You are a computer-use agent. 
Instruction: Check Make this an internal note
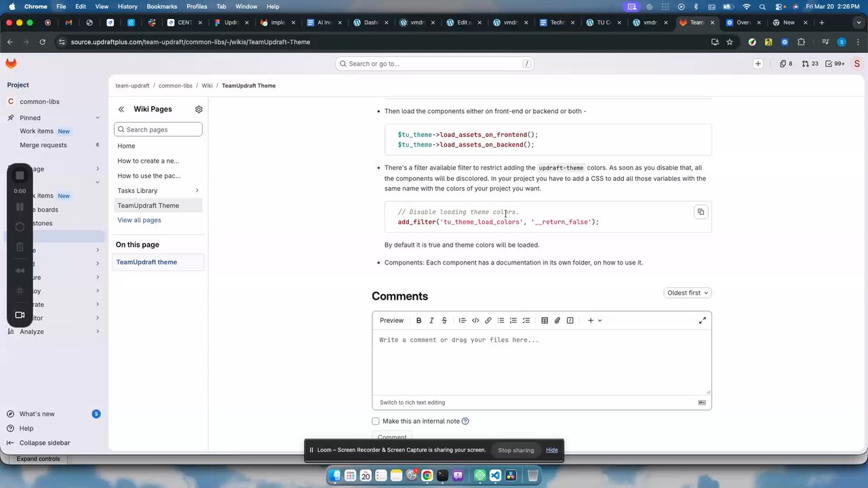376,421
